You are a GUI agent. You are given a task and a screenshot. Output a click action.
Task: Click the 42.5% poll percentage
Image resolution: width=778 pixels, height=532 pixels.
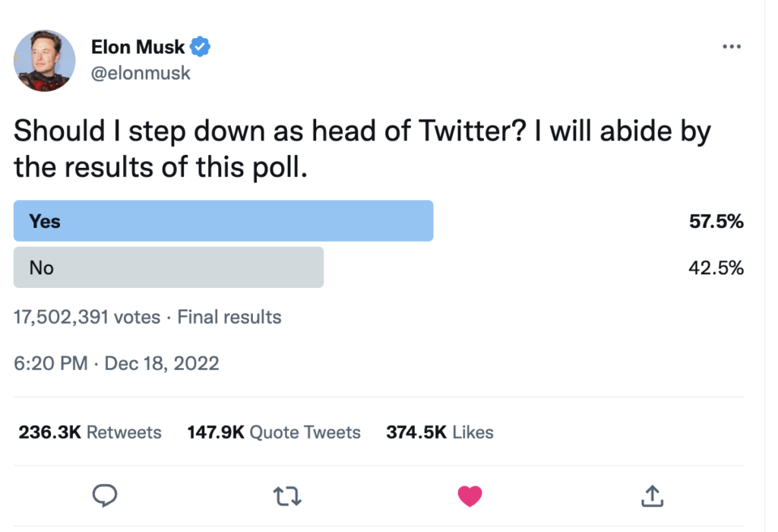tap(716, 268)
